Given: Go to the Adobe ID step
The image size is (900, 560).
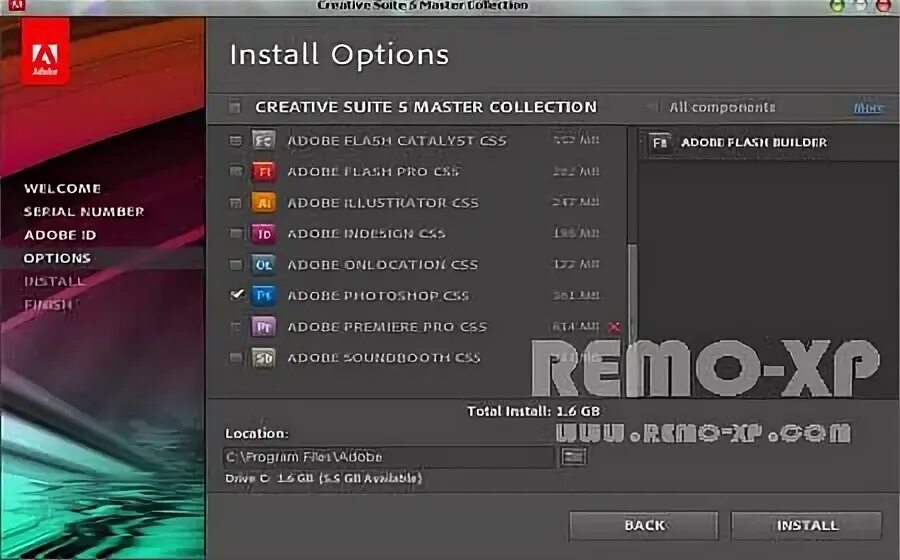Looking at the screenshot, I should pos(60,235).
